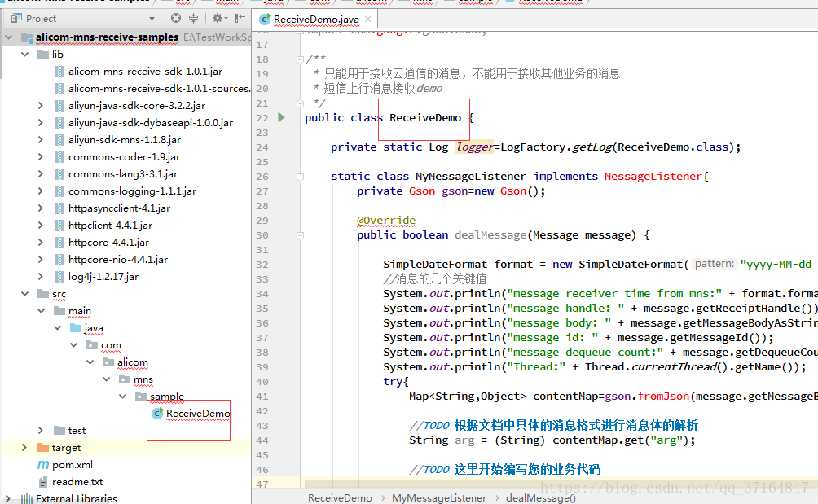
Task: Select the pom.xml file
Action: coord(72,464)
